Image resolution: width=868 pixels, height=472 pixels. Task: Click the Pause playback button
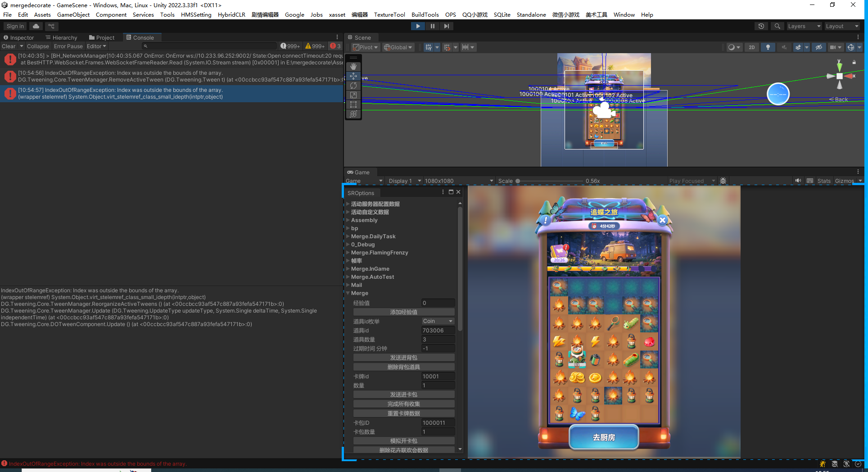point(432,26)
